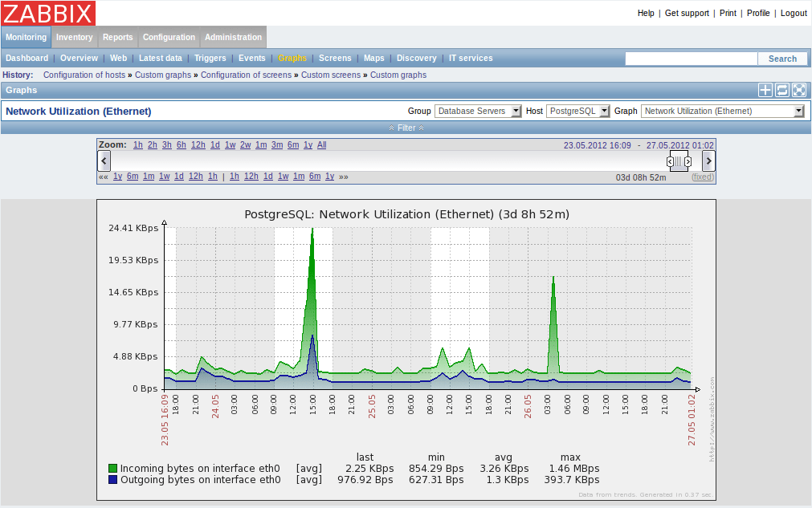Click the refresh rate icon on Graphs bar

click(781, 90)
